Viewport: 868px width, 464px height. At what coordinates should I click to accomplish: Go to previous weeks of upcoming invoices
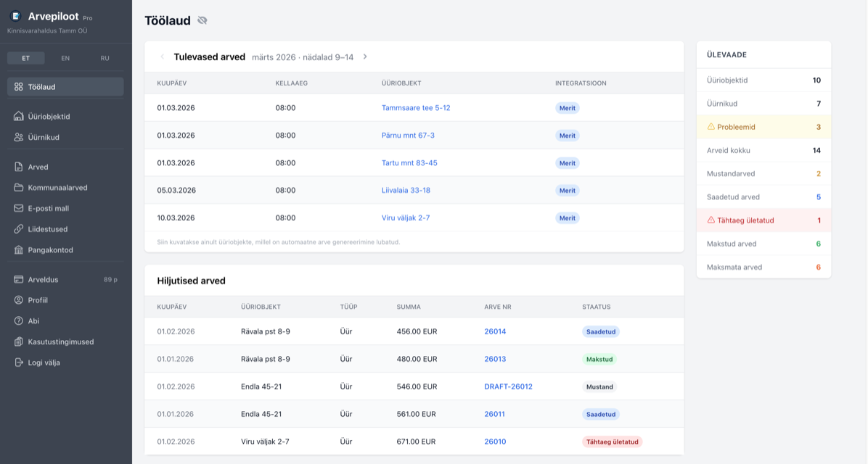coord(162,57)
